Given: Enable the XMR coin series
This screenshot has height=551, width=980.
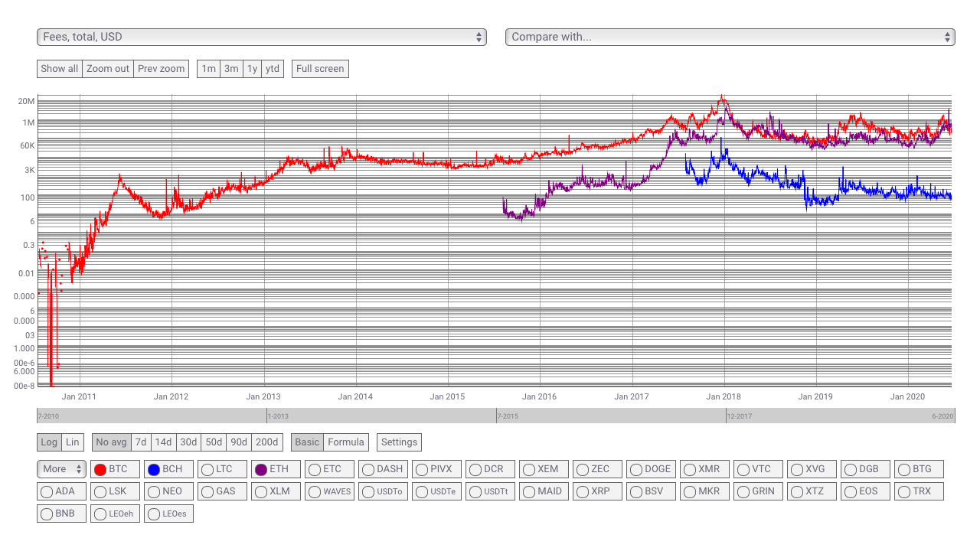Looking at the screenshot, I should pos(704,469).
